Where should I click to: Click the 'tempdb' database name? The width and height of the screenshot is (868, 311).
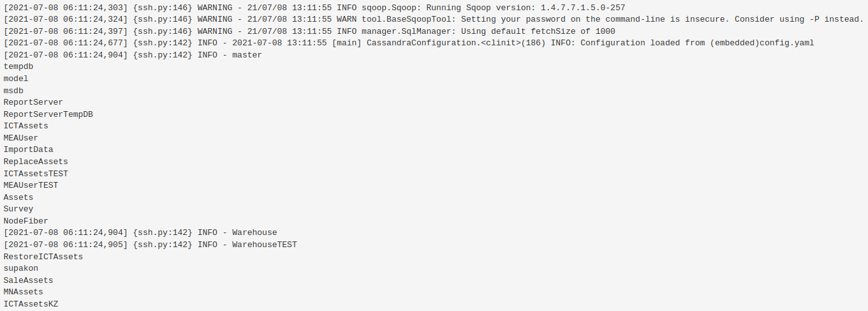coord(18,66)
